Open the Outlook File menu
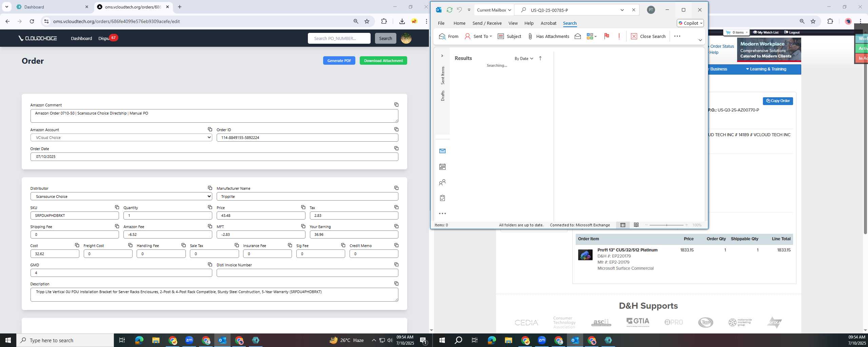Screen dimensions: 868x347 (441, 23)
